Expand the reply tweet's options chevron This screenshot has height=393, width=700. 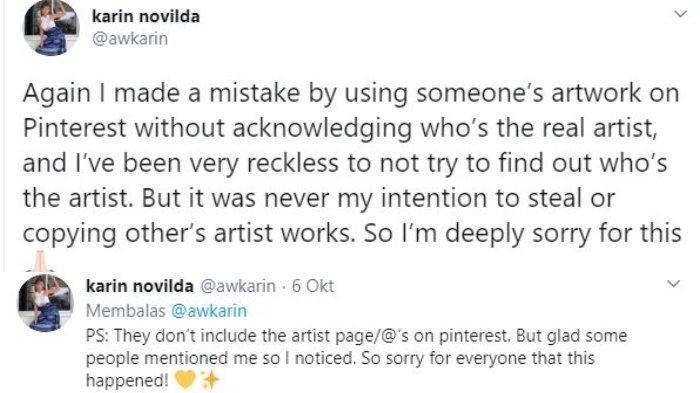pos(673,284)
